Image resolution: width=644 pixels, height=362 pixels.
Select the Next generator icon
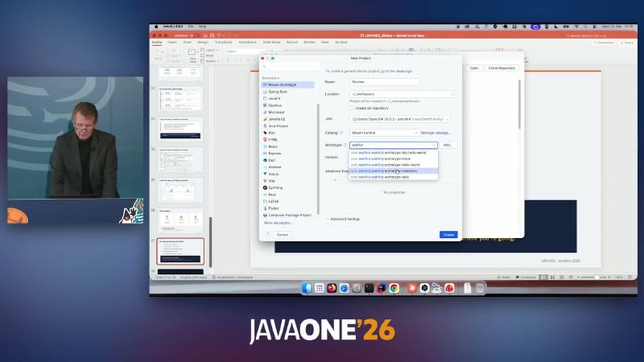[x=265, y=195]
